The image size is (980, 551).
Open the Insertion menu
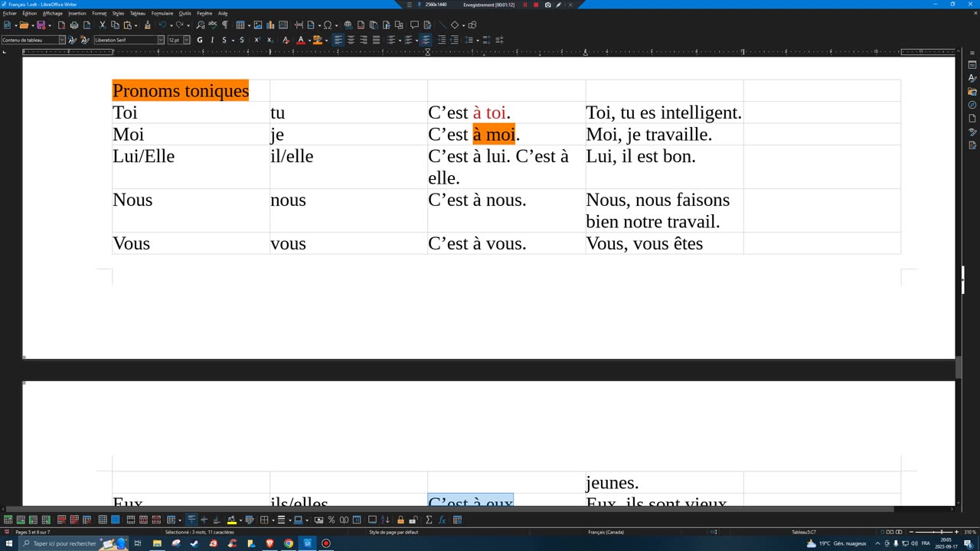77,13
